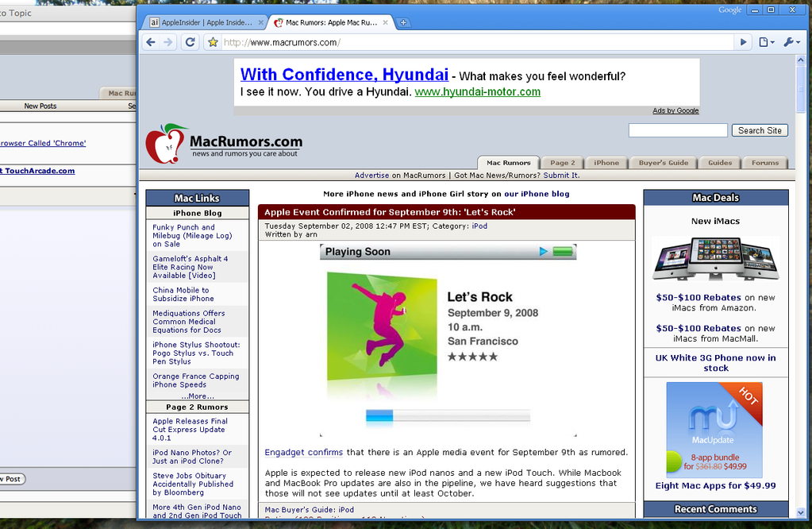Click the page scrollbar down arrow
812x529 pixels.
pos(801,512)
